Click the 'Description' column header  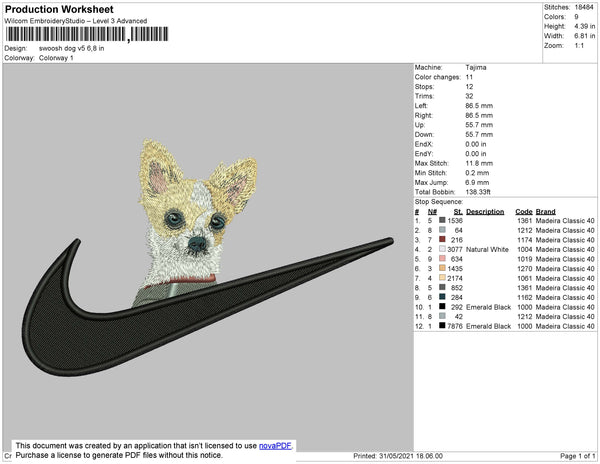(x=485, y=212)
